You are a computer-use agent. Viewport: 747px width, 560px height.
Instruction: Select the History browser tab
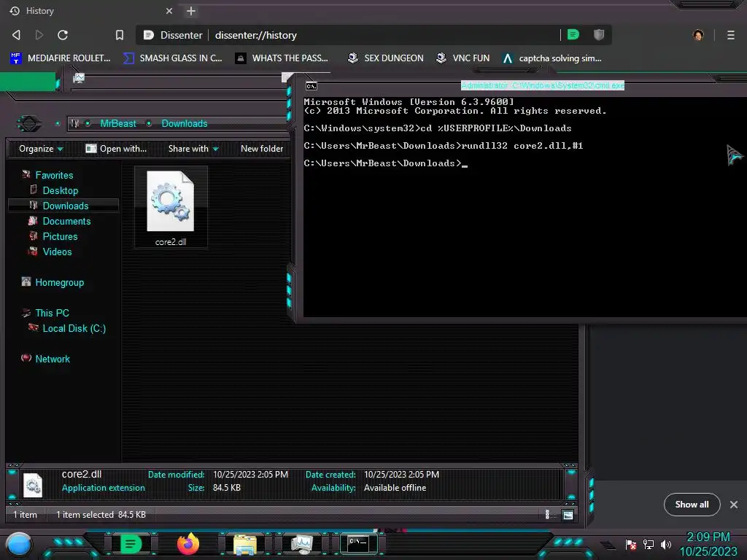tap(90, 11)
